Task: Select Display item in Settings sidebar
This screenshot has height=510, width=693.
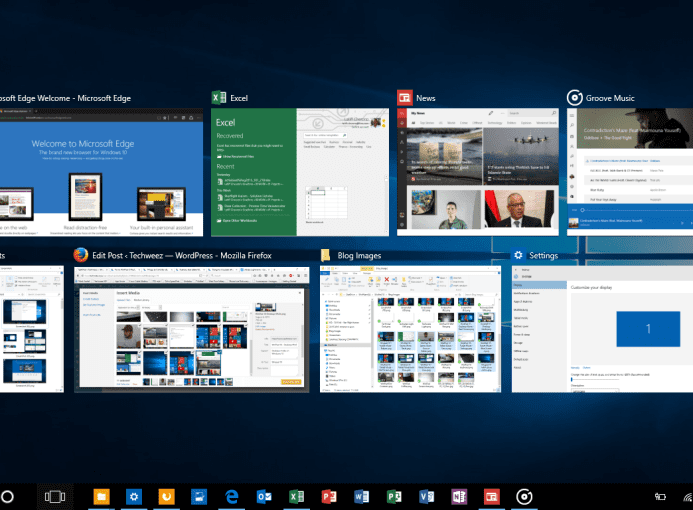Action: pos(539,285)
